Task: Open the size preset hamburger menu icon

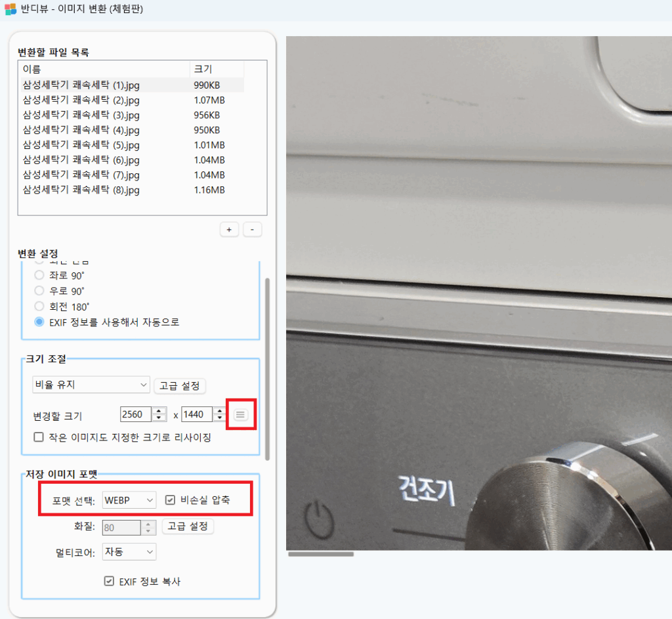Action: coord(241,414)
